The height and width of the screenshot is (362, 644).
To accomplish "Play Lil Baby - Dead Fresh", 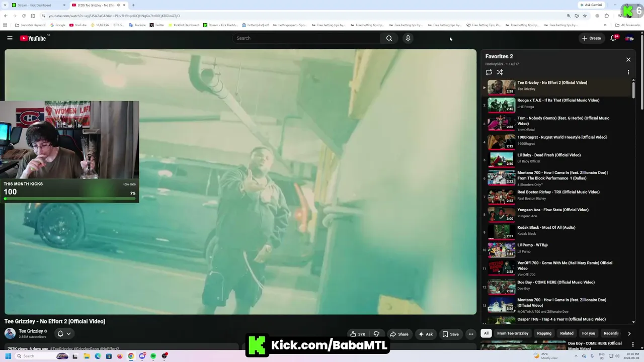I will tap(557, 159).
